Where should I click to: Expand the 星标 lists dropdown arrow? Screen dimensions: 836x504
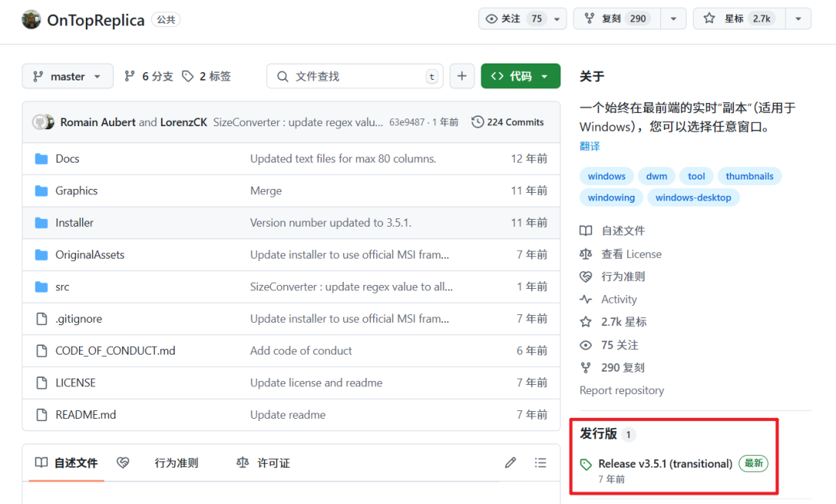[798, 19]
